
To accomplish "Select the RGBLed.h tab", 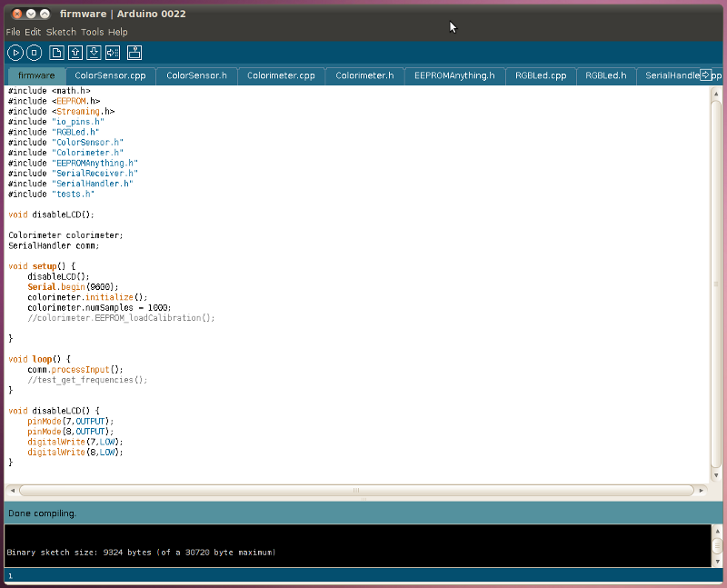I will tap(605, 76).
